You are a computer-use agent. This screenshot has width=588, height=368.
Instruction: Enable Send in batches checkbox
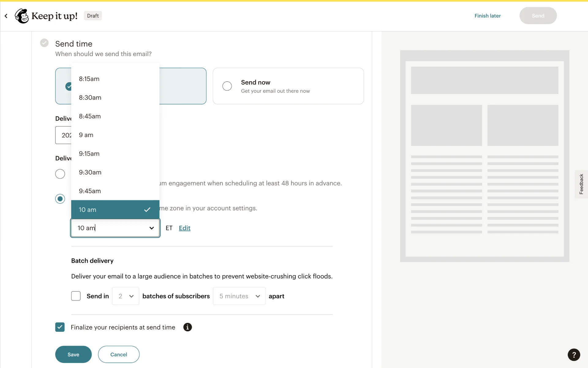(76, 296)
